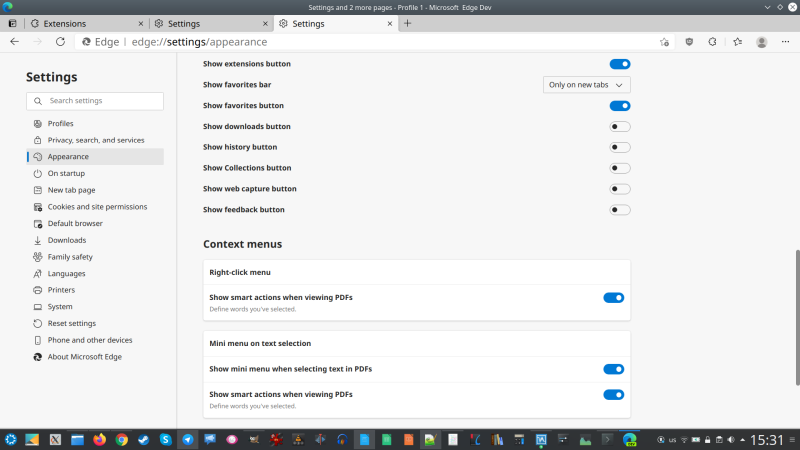Click the address bar URL

(x=199, y=42)
